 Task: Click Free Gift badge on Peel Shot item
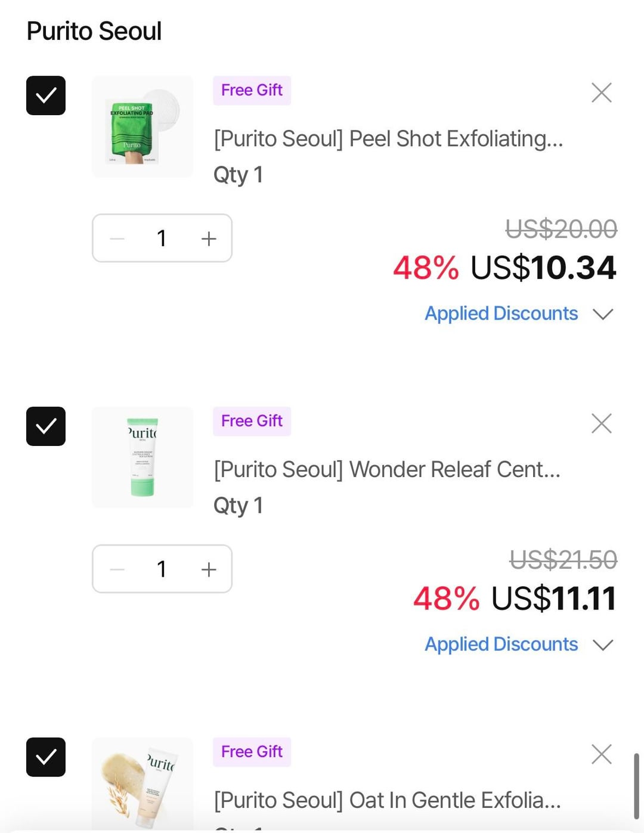252,91
